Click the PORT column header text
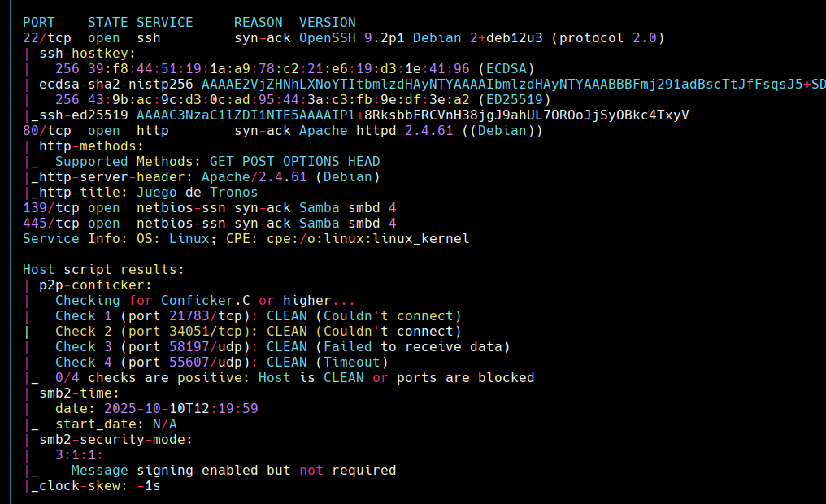This screenshot has height=504, width=826. (38, 23)
